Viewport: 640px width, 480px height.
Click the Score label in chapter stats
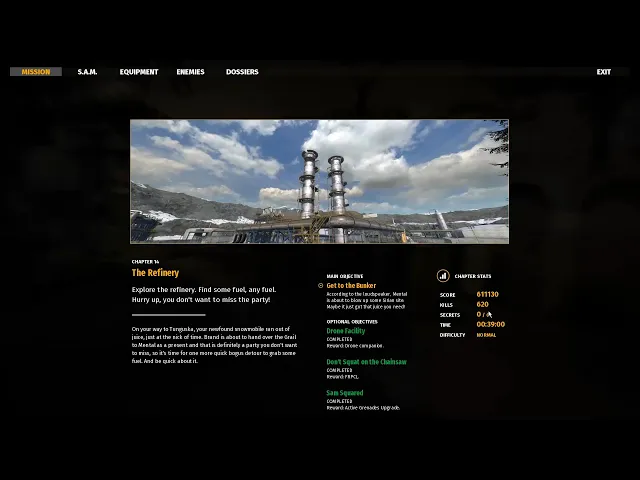(447, 295)
